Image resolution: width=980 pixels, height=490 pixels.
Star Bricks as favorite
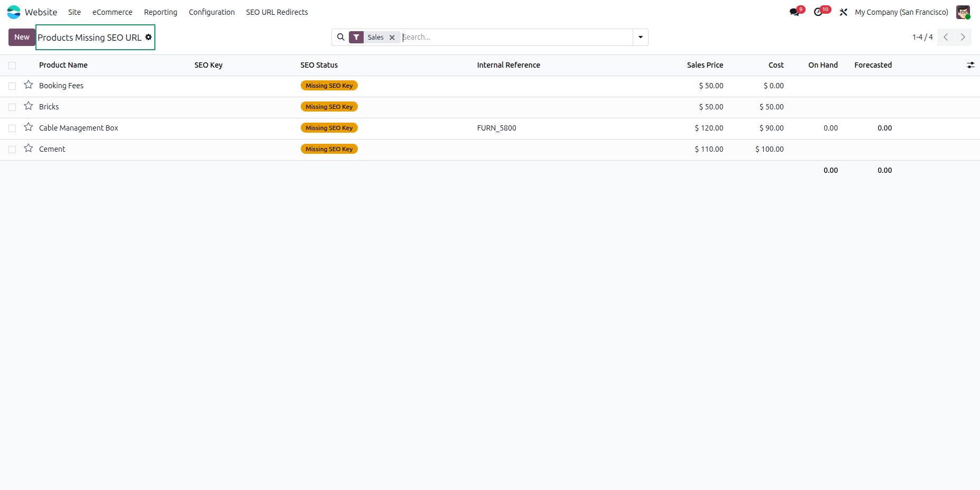[x=29, y=106]
